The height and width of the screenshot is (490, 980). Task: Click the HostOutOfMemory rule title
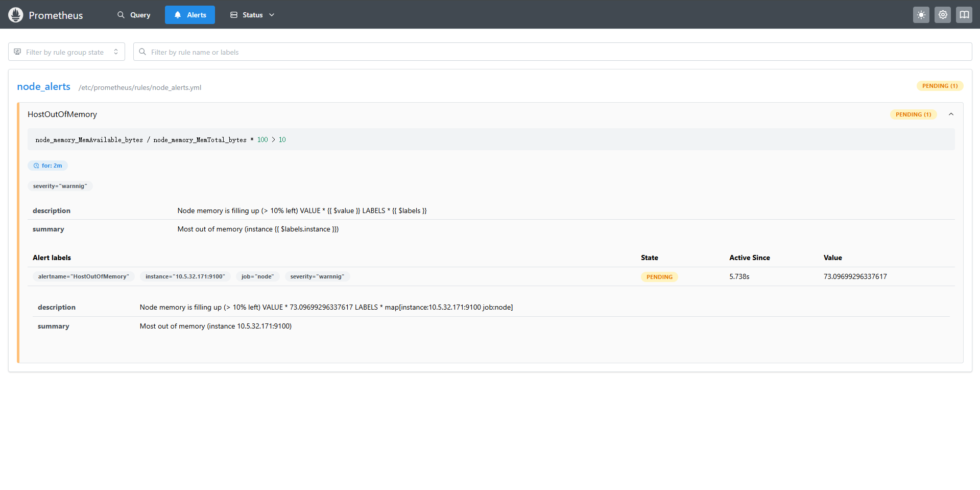62,114
